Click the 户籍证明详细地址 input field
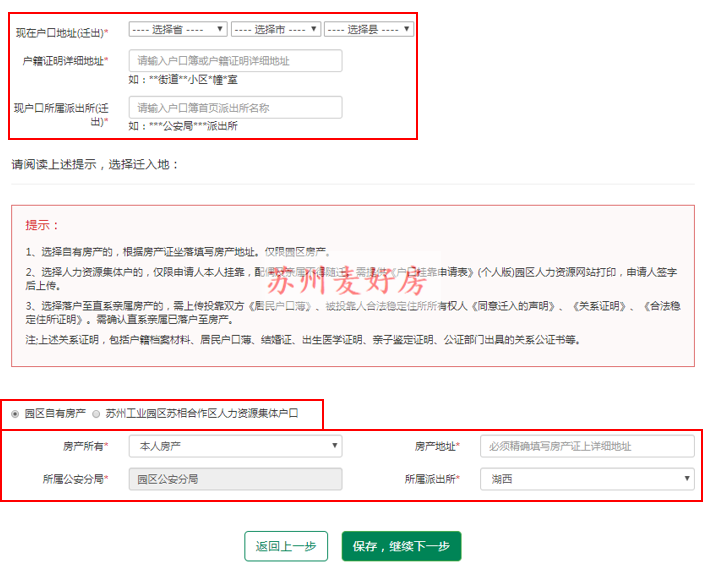 pyautogui.click(x=235, y=61)
